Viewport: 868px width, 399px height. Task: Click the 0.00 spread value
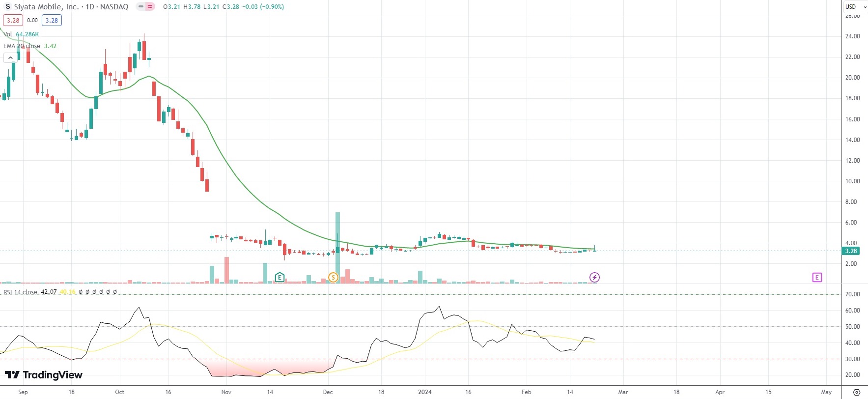pos(32,20)
